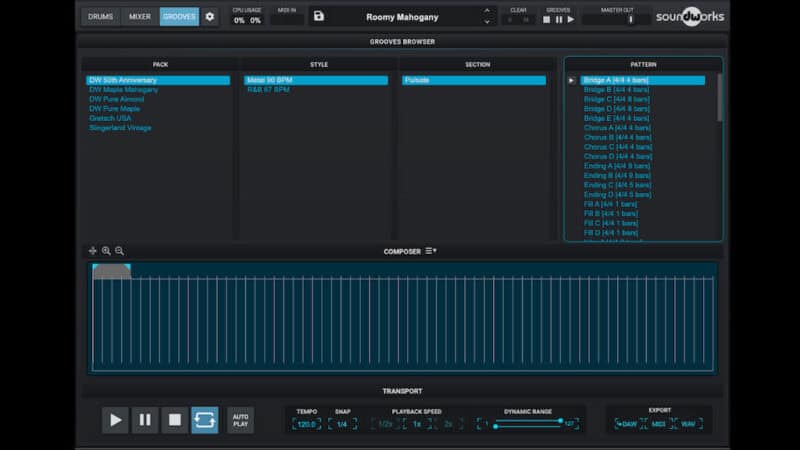The width and height of the screenshot is (800, 450).
Task: Click the Roomy Mahogany preset name
Action: [x=402, y=17]
